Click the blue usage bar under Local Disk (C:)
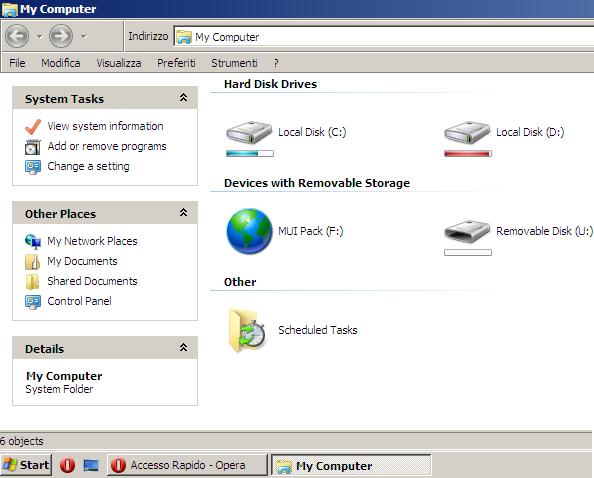 [250, 153]
